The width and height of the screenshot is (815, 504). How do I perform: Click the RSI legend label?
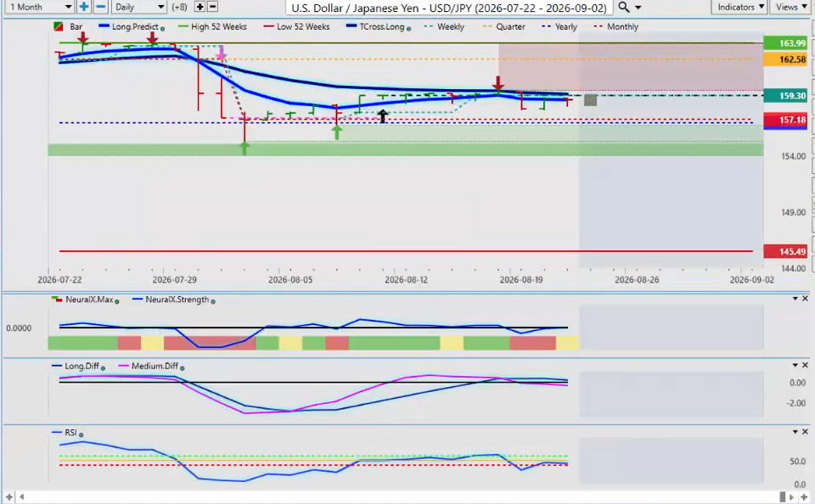click(70, 432)
